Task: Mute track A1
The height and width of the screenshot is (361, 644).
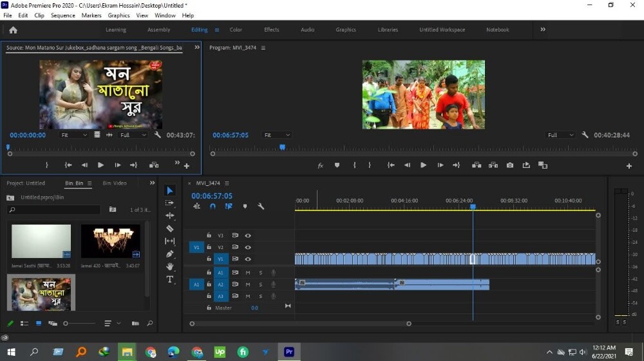Action: click(x=248, y=272)
